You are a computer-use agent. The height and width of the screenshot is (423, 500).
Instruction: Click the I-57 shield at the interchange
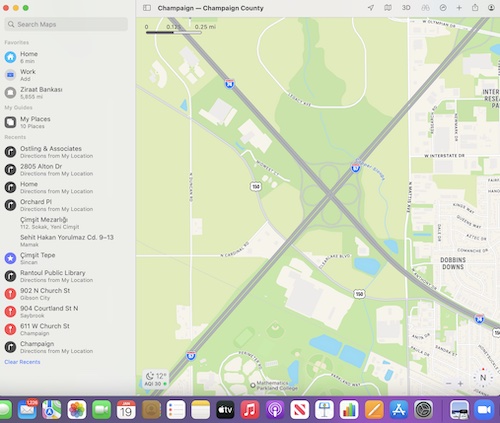click(x=356, y=168)
